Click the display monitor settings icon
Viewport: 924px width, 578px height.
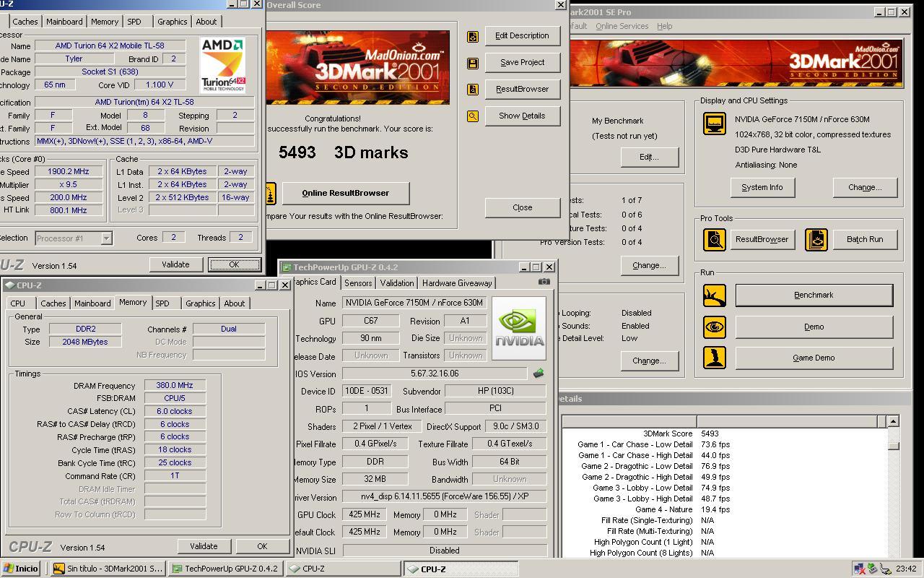(715, 124)
